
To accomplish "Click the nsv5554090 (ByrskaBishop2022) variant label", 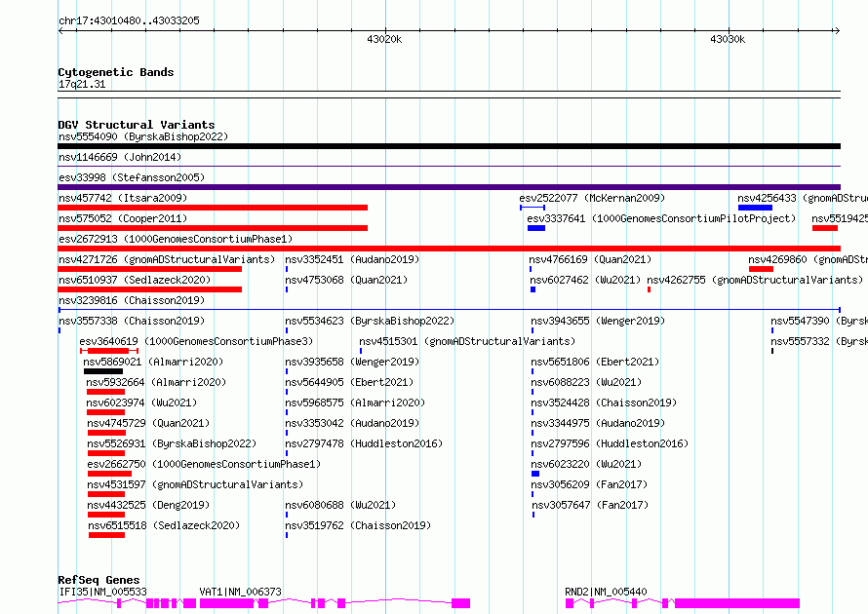I will coord(143,136).
